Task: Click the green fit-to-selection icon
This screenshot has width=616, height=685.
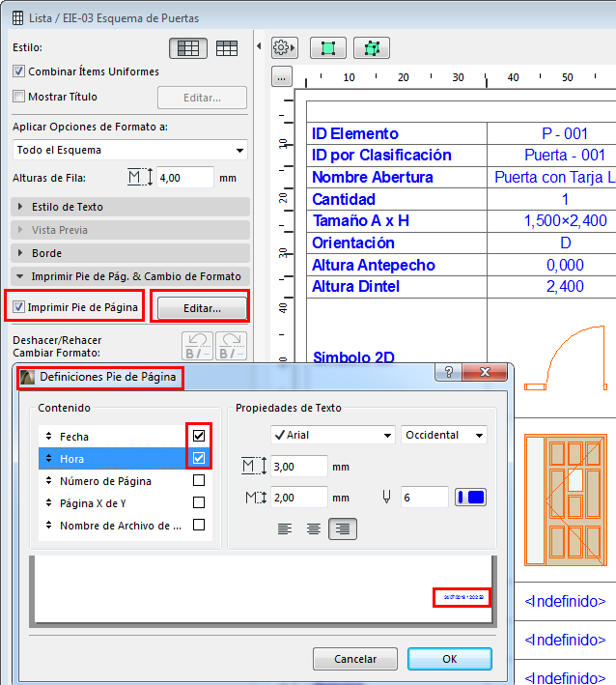Action: point(328,47)
